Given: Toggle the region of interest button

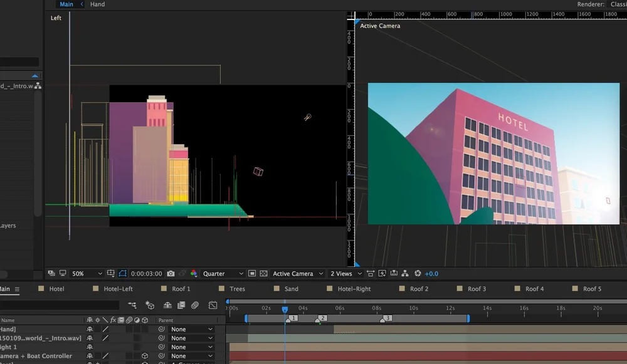Looking at the screenshot, I should point(251,274).
